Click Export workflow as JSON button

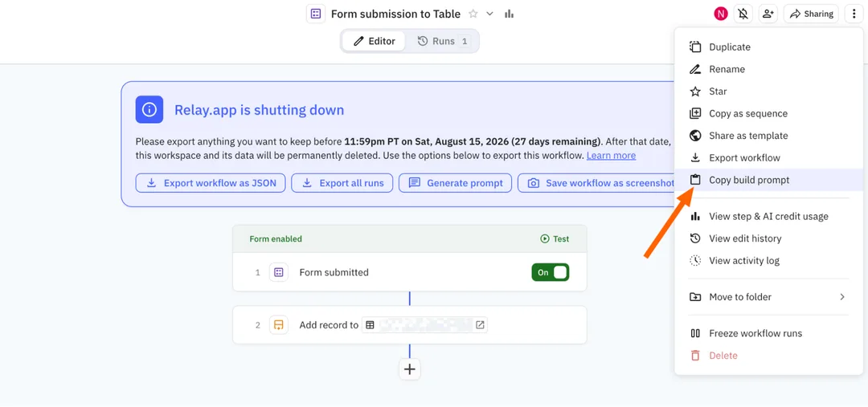point(211,183)
